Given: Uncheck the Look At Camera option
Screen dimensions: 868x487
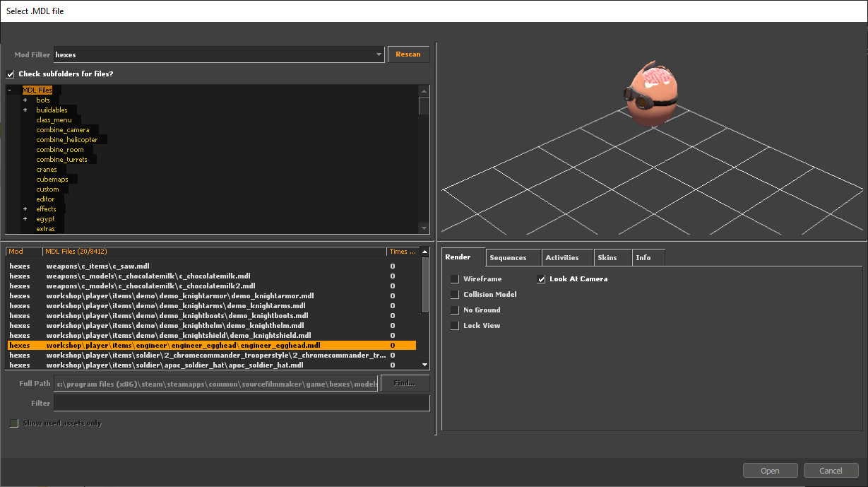Looking at the screenshot, I should [x=541, y=279].
